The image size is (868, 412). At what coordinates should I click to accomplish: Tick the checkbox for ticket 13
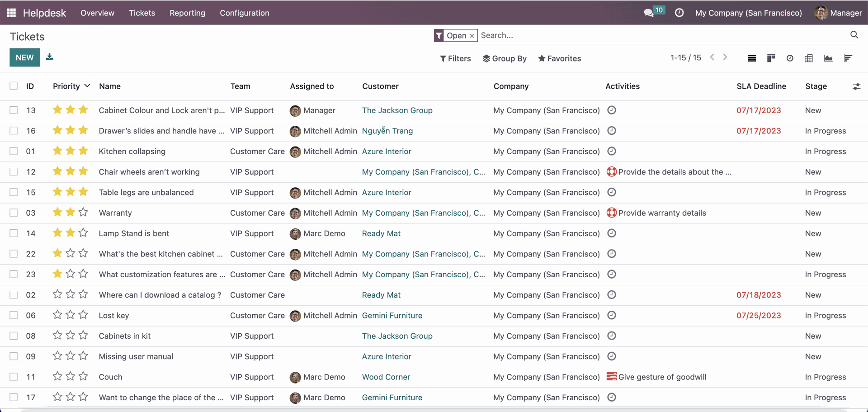[x=14, y=110]
